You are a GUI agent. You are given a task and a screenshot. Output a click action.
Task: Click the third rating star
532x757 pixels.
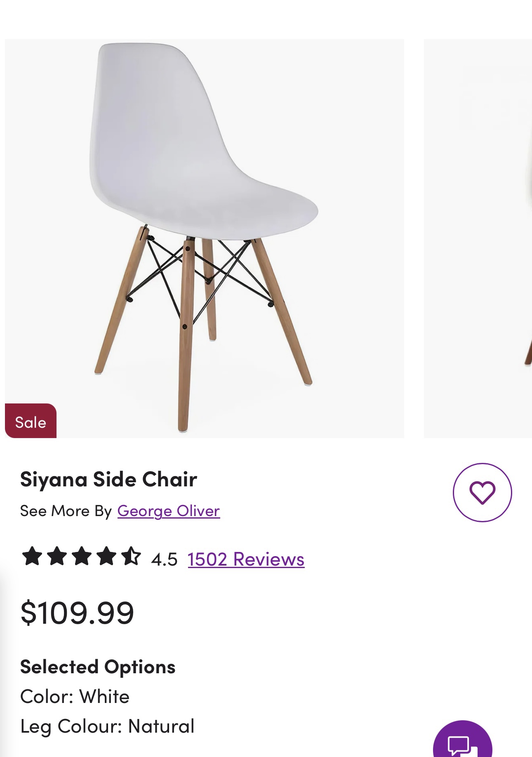[82, 556]
